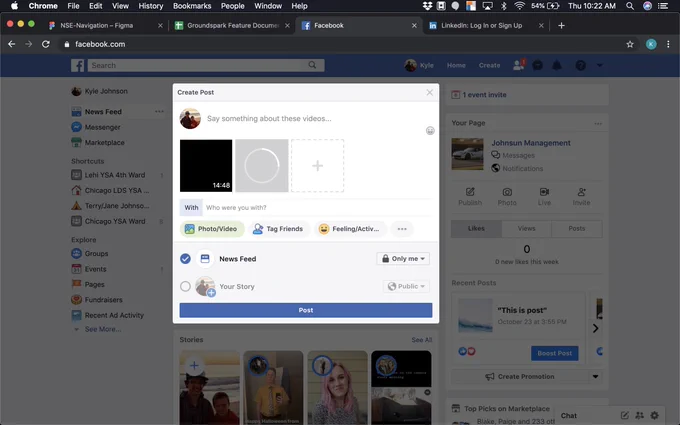This screenshot has width=680, height=425.
Task: Open friend requests icon
Action: [x=519, y=65]
